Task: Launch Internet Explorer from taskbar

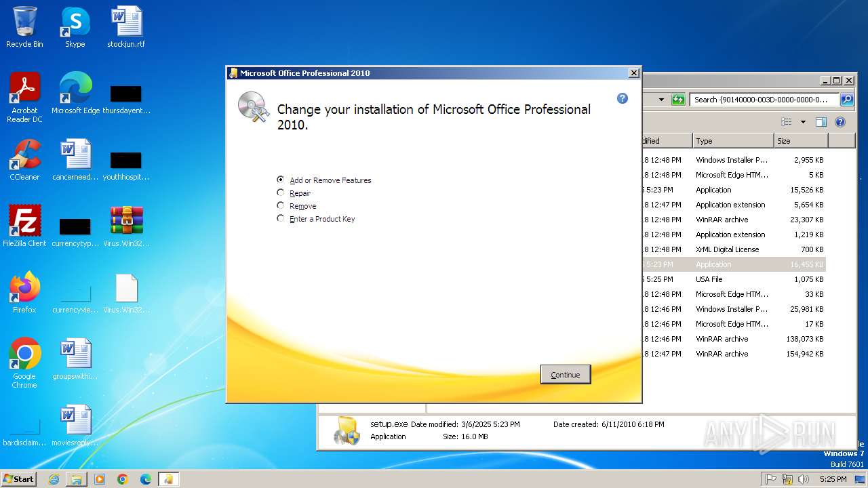Action: pyautogui.click(x=54, y=479)
